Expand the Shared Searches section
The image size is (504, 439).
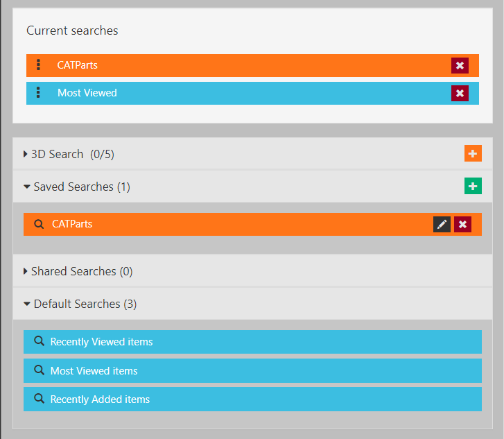[x=26, y=271]
